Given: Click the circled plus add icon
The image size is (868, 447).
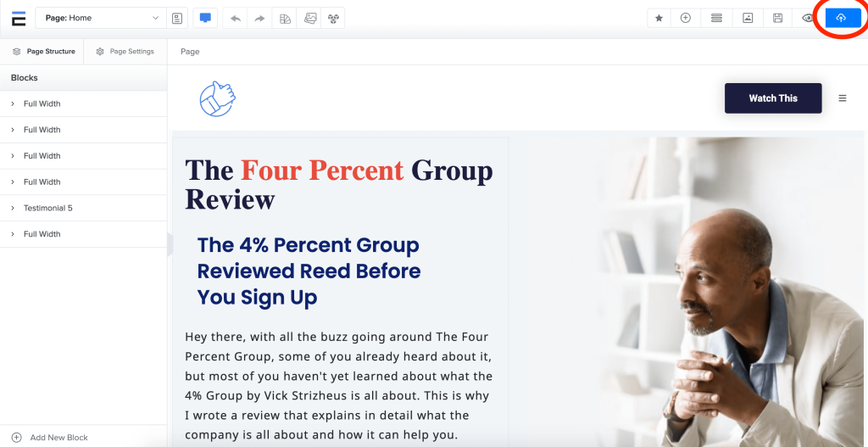Looking at the screenshot, I should [685, 19].
